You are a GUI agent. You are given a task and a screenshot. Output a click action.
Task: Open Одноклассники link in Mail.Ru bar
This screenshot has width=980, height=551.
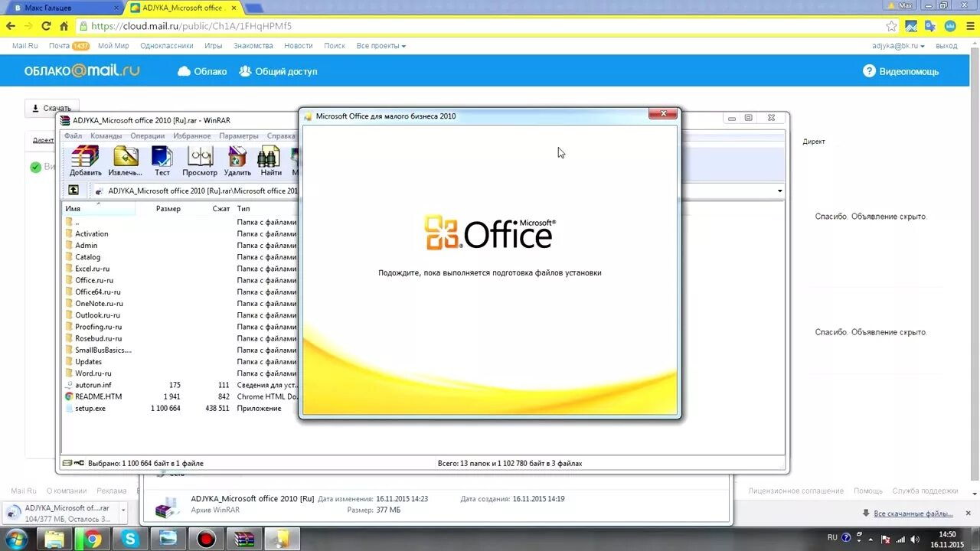[166, 46]
